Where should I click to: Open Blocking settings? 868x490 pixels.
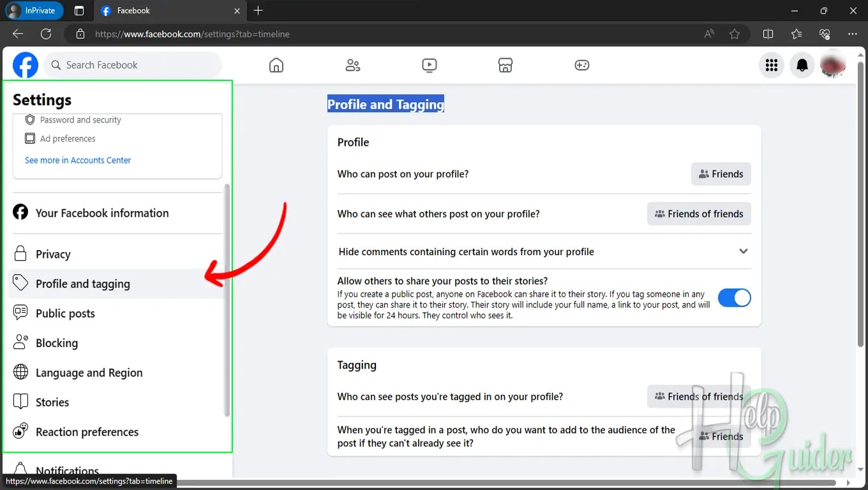coord(117,343)
